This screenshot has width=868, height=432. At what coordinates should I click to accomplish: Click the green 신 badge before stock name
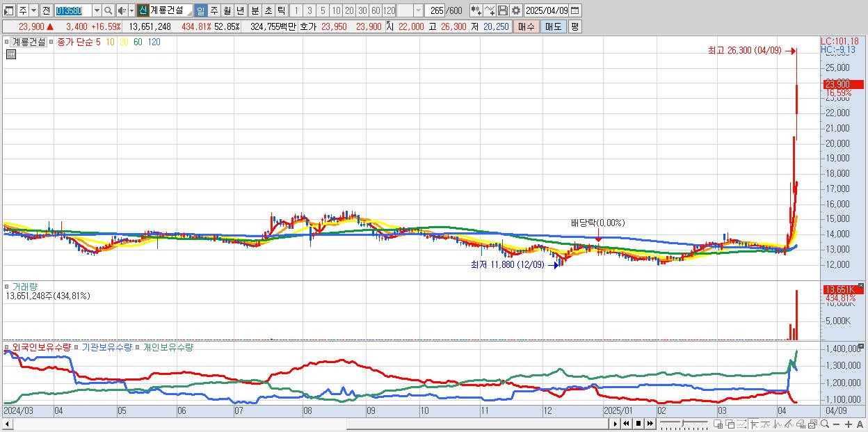(x=143, y=10)
